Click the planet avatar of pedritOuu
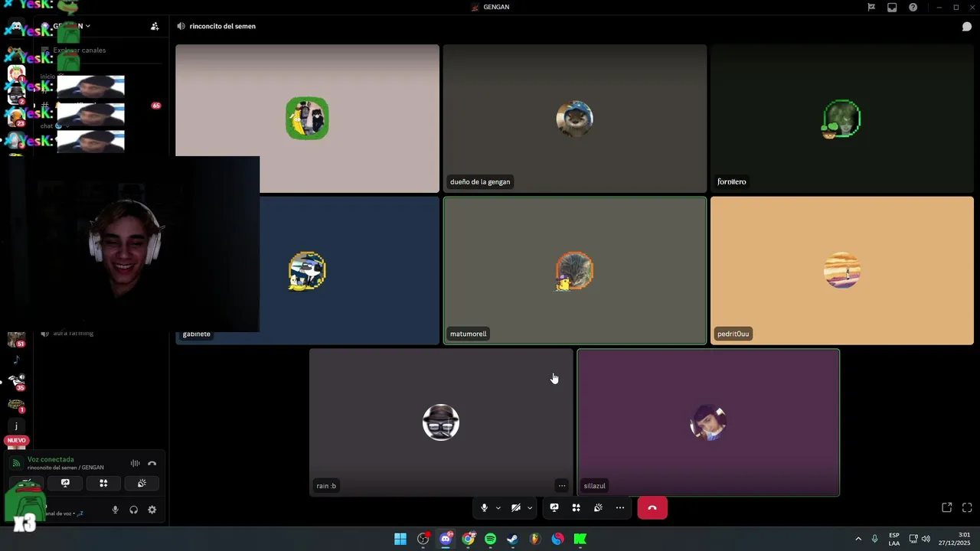This screenshot has width=980, height=551. pos(842,271)
